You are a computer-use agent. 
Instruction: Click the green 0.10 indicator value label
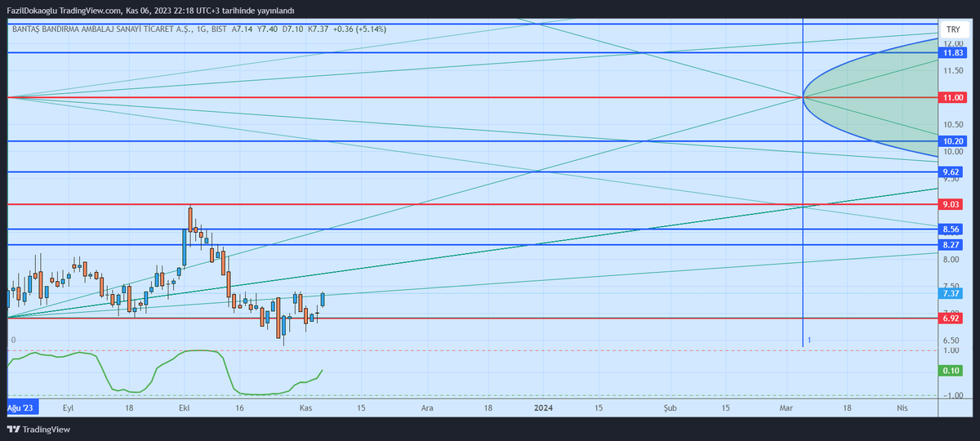click(950, 371)
